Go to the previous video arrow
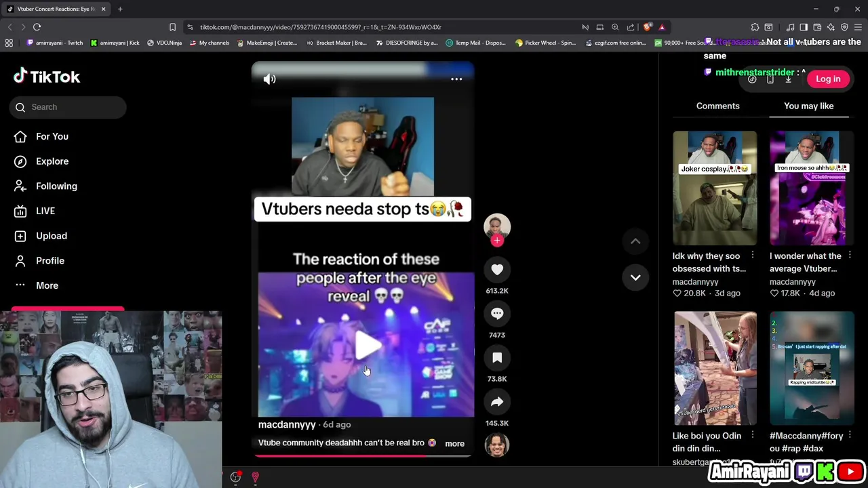868x488 pixels. click(x=635, y=241)
